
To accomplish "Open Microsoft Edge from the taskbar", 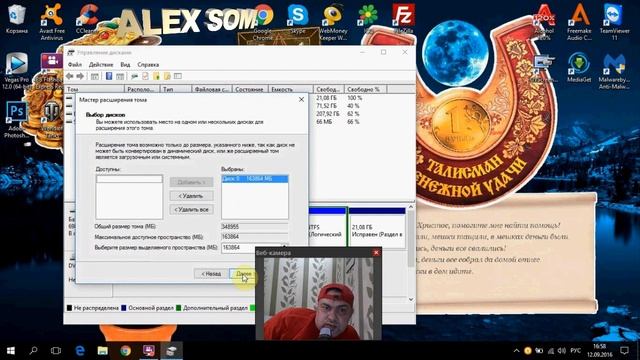I will click(x=80, y=350).
